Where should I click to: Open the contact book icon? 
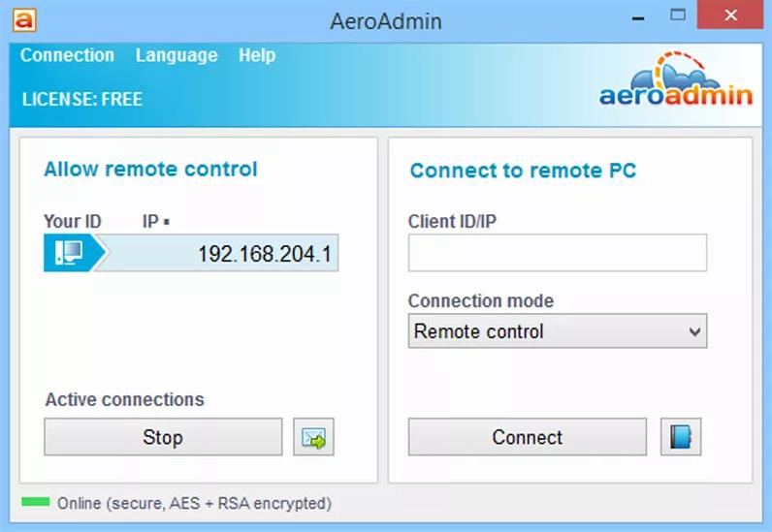(681, 437)
